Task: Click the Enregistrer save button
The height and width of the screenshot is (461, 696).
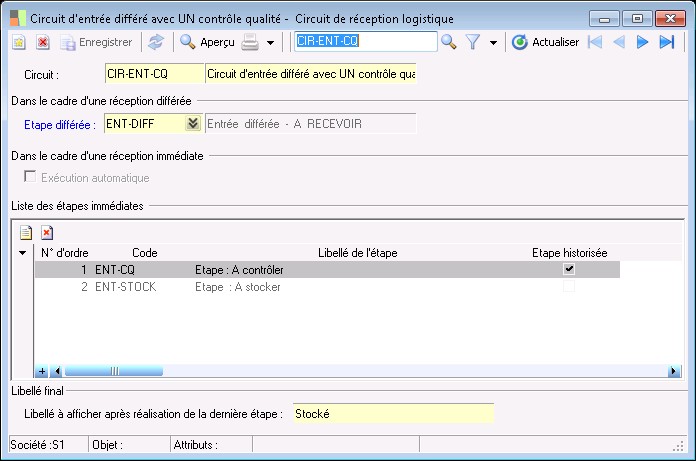Action: pos(96,43)
